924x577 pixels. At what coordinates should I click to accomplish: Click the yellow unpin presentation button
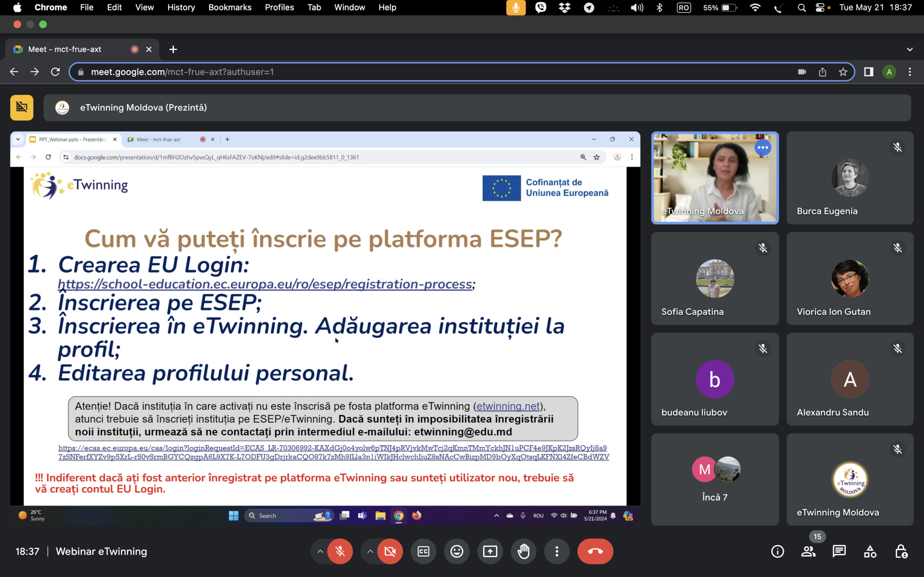tap(22, 107)
